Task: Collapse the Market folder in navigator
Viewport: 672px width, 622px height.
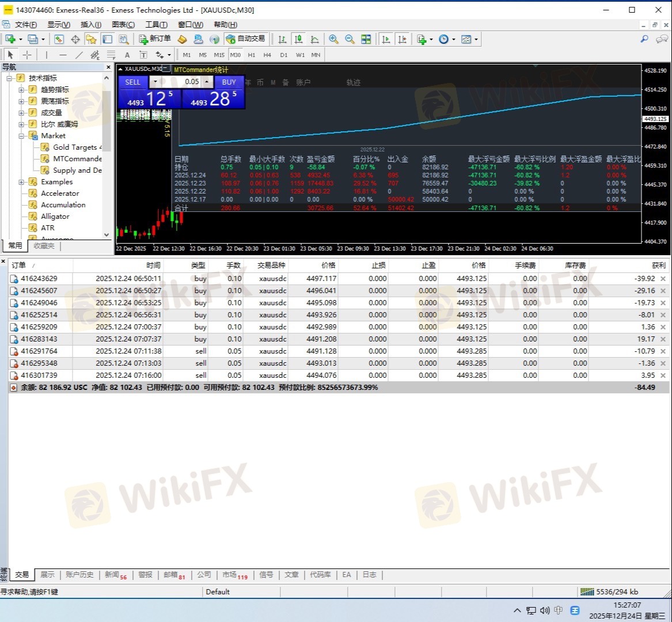Action: pyautogui.click(x=21, y=136)
